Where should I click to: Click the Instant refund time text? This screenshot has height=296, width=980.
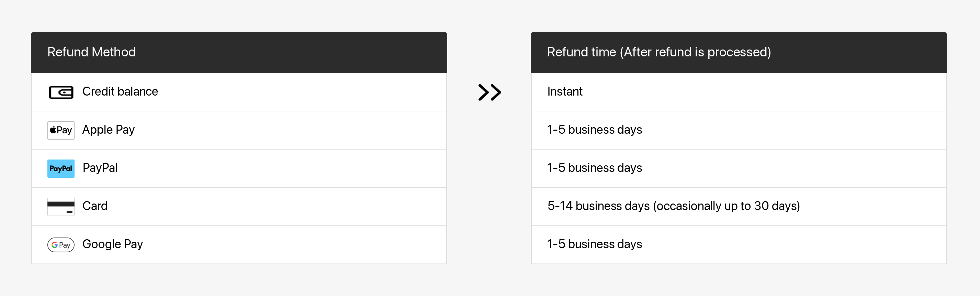(x=565, y=92)
